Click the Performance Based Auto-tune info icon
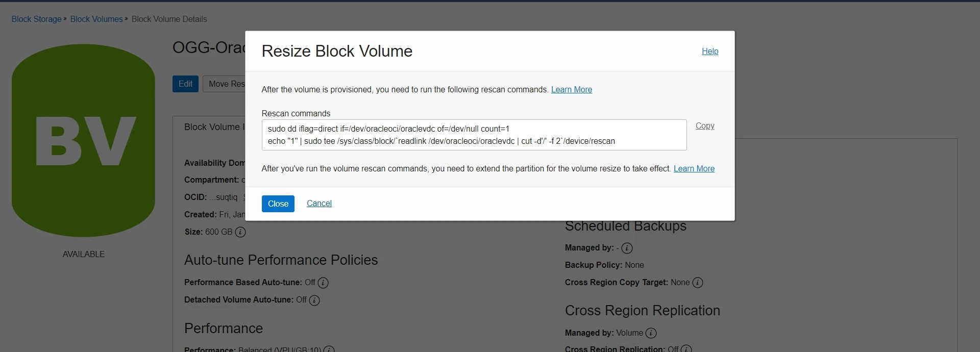The image size is (980, 352). click(323, 283)
